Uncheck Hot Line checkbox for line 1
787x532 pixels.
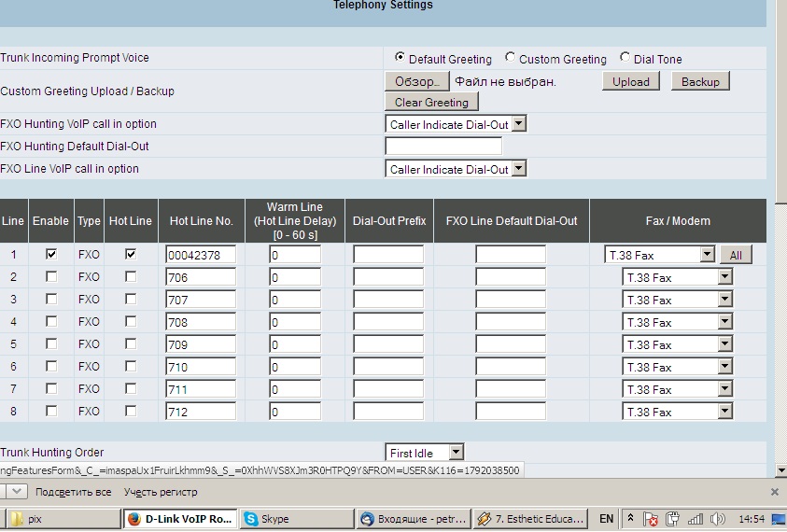pyautogui.click(x=131, y=255)
